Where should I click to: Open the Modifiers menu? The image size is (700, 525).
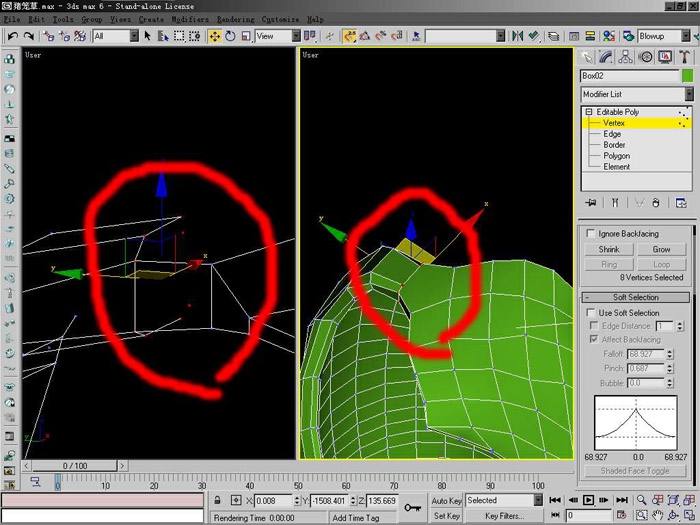(x=190, y=19)
